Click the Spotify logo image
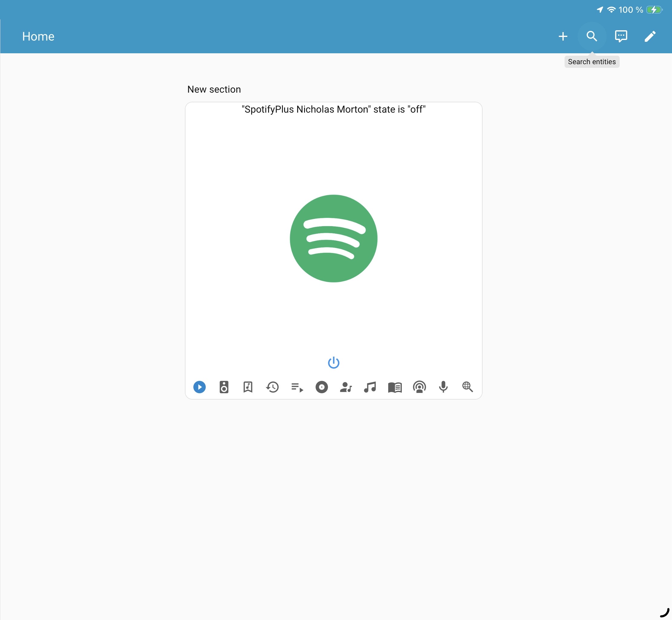 tap(334, 239)
